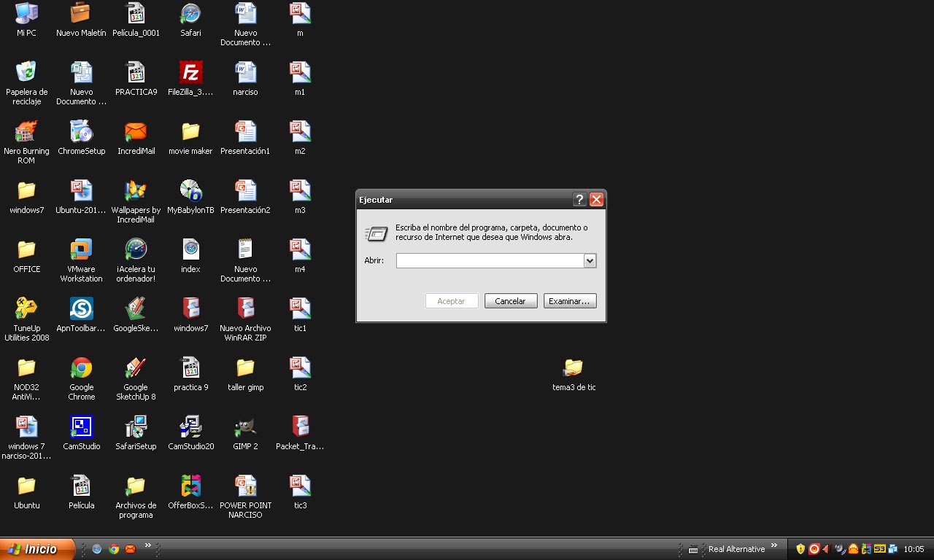The width and height of the screenshot is (934, 560).
Task: Select the Google Chrome desktop shortcut
Action: point(81,378)
